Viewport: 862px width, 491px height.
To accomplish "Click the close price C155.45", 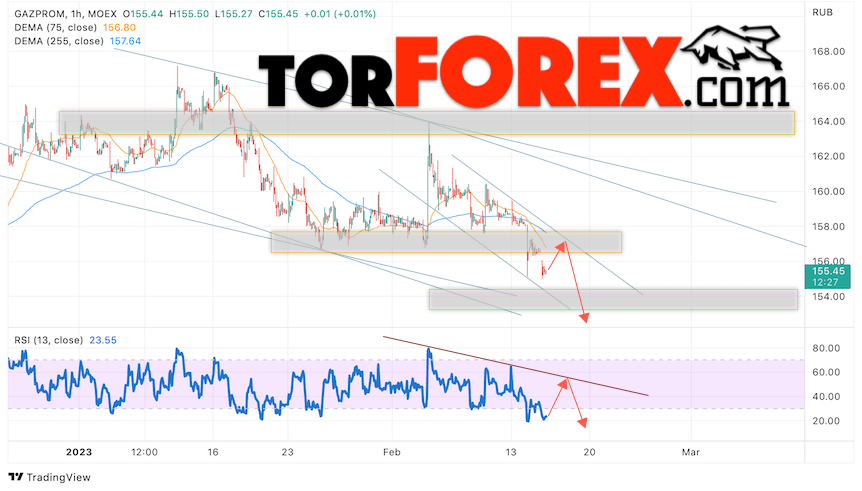I will point(279,14).
